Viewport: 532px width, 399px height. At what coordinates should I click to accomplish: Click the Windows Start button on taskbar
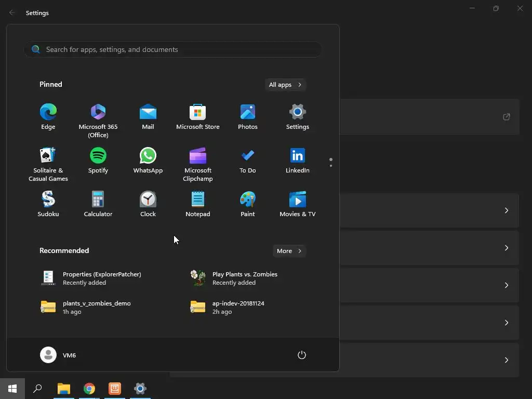click(x=12, y=389)
